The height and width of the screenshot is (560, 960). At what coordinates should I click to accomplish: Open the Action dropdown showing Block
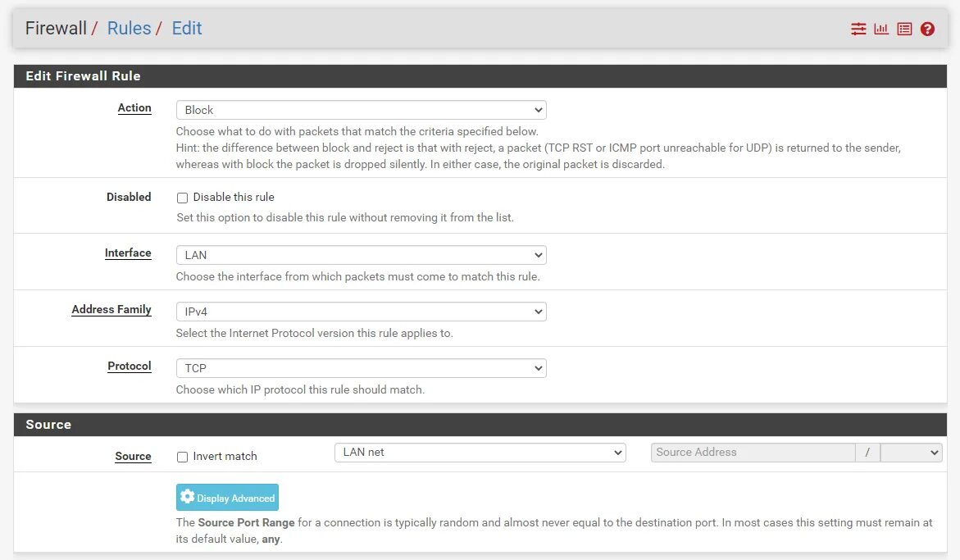(x=361, y=110)
